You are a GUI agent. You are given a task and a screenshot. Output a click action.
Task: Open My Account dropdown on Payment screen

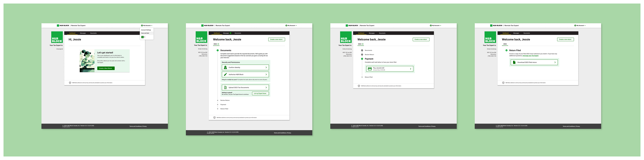(436, 26)
